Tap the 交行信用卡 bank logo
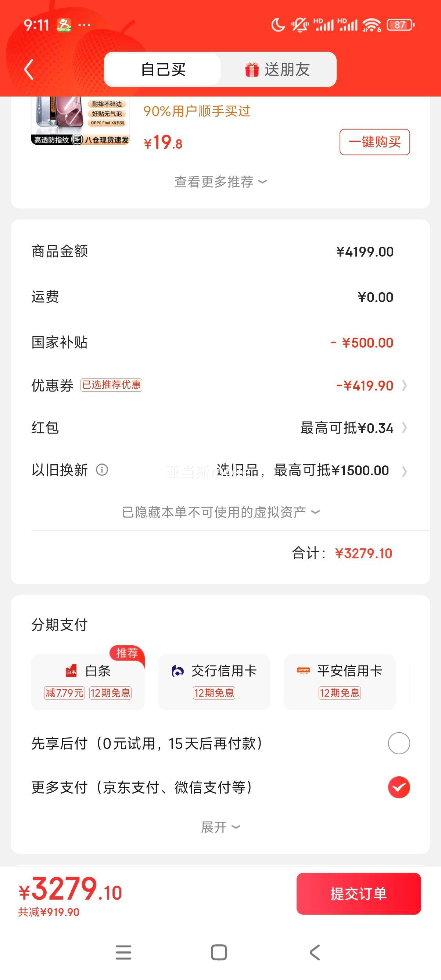The image size is (441, 980). [178, 671]
